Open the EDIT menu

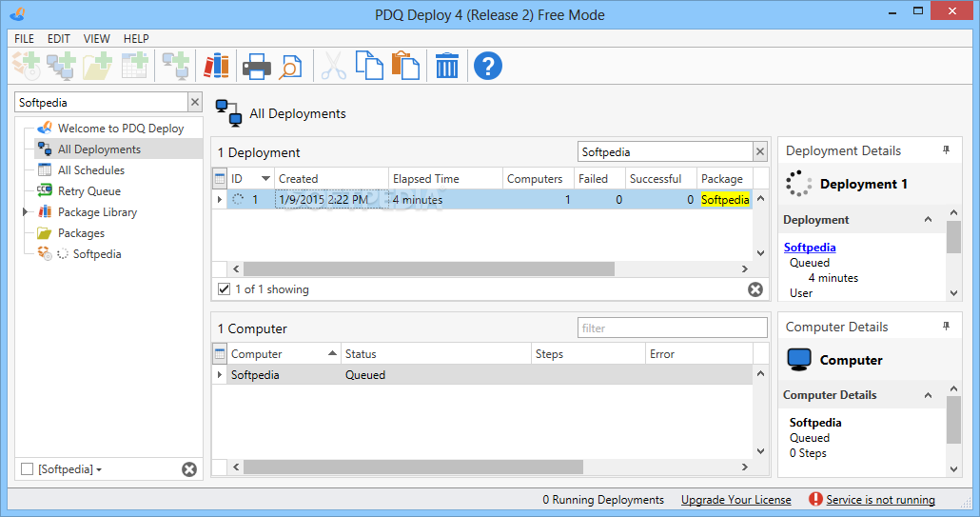[59, 39]
